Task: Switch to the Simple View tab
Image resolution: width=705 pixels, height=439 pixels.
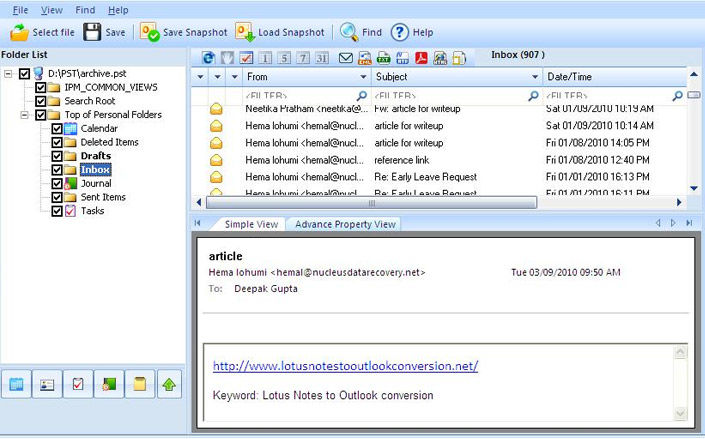Action: point(251,224)
